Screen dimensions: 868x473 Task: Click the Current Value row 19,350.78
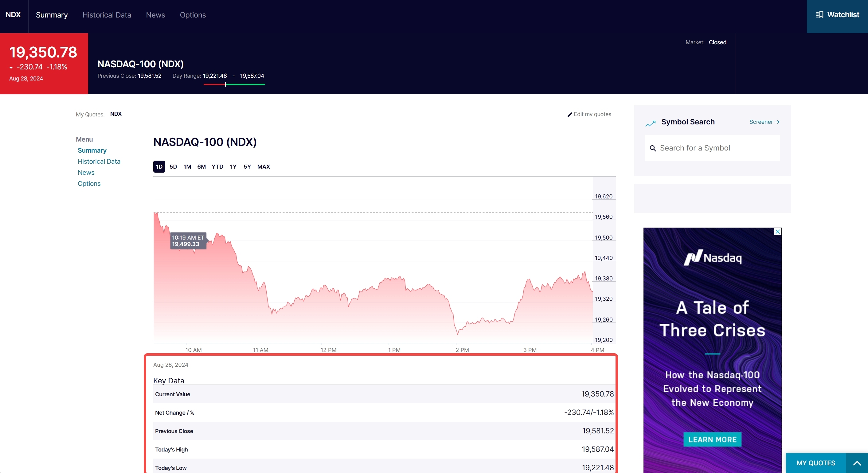tap(385, 394)
